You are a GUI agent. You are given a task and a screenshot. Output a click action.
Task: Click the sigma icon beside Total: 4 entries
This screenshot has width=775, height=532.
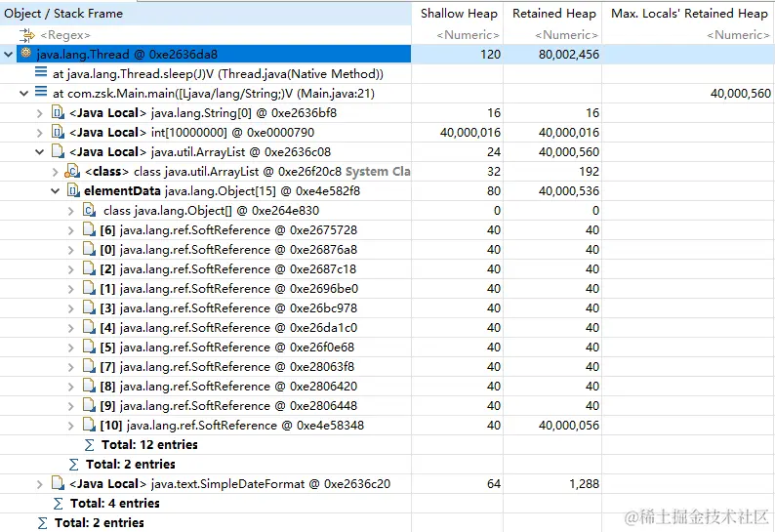coord(58,504)
